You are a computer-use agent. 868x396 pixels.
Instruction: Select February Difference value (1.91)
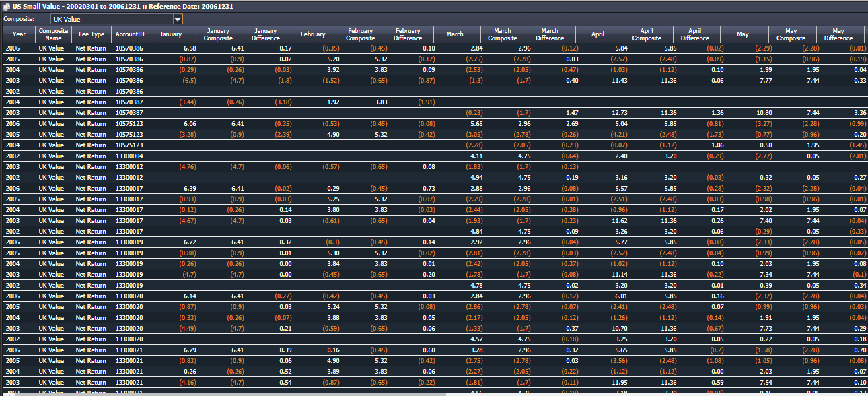click(x=425, y=102)
